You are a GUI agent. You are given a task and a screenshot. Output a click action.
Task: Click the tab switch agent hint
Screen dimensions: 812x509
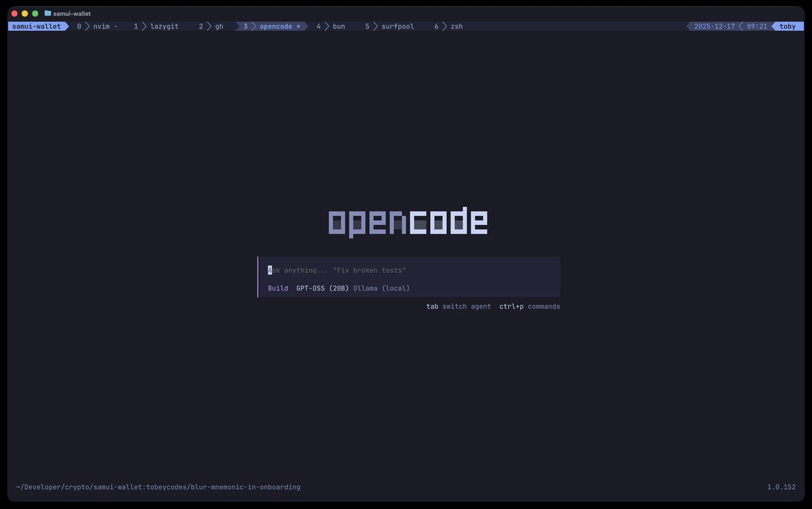tap(458, 306)
